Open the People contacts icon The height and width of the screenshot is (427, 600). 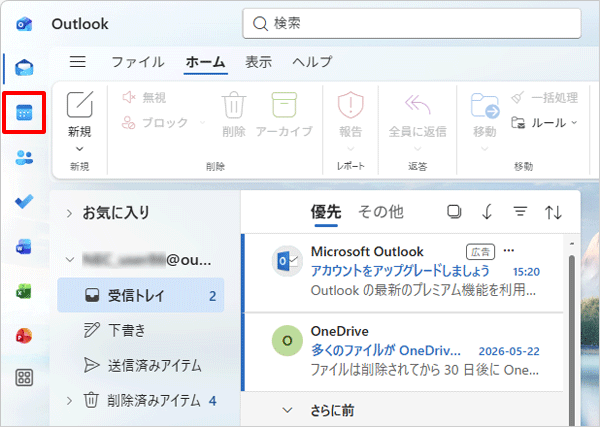[24, 157]
